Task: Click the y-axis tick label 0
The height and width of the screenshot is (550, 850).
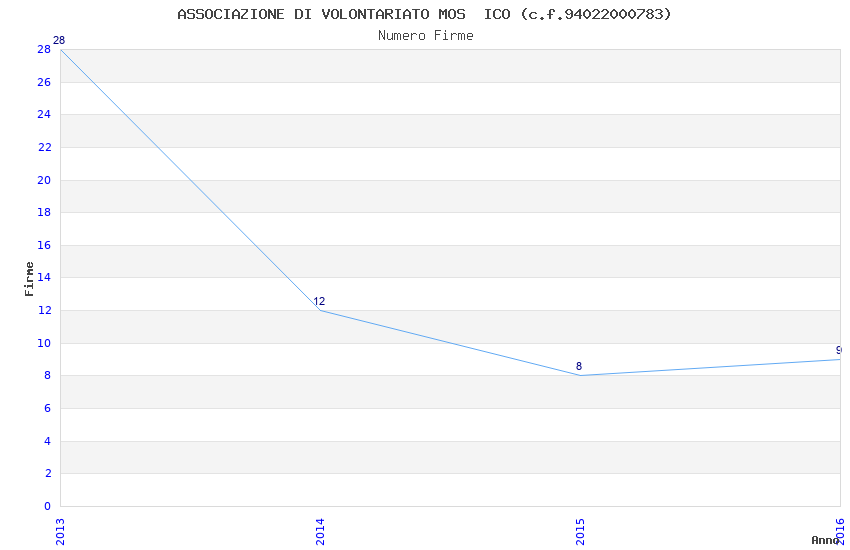Action: 48,507
